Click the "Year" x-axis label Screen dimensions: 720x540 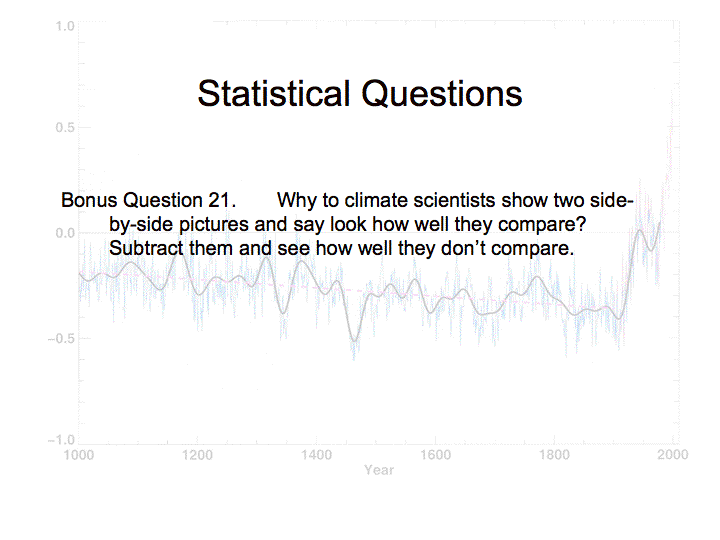coord(379,470)
